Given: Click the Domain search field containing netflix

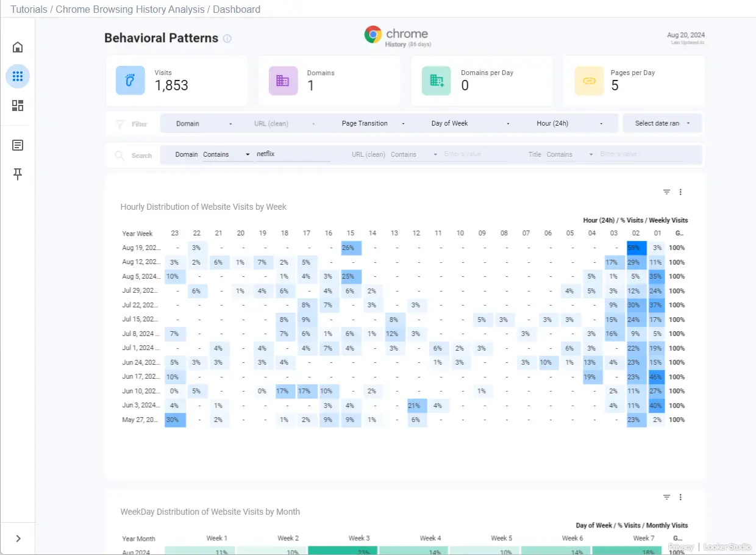Looking at the screenshot, I should [293, 154].
